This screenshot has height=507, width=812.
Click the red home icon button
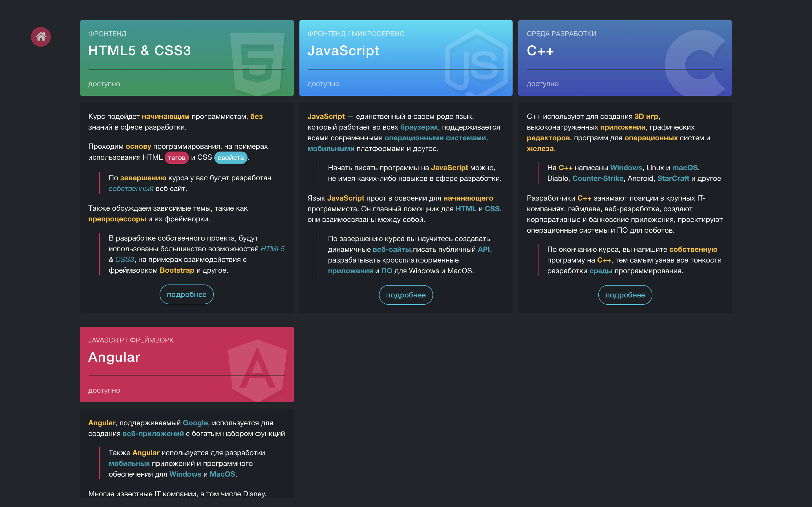click(41, 37)
